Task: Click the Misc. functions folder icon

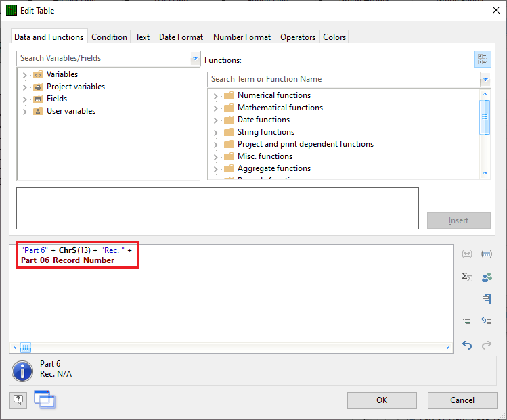Action: 229,156
